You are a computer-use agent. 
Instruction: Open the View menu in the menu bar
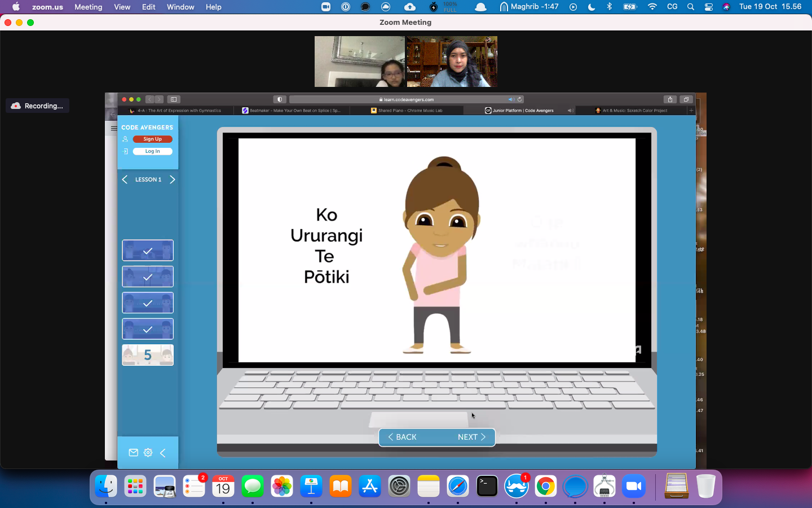(x=122, y=7)
